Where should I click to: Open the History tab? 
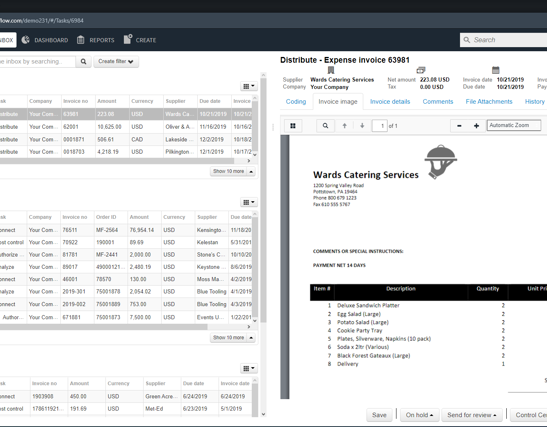point(534,102)
